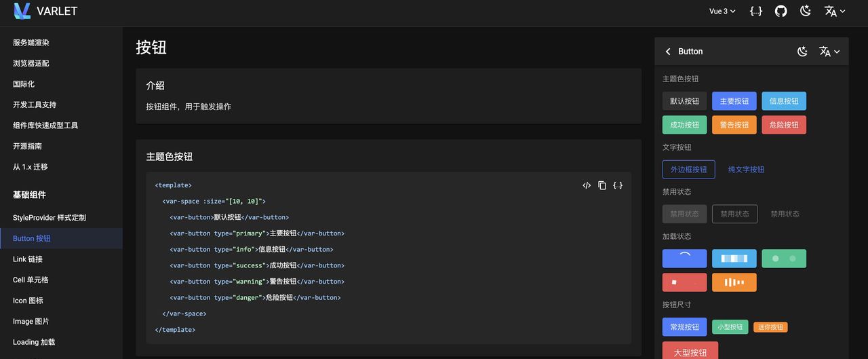The width and height of the screenshot is (868, 359).
Task: Open 组件库快速成型工具 sidebar item
Action: (61, 126)
